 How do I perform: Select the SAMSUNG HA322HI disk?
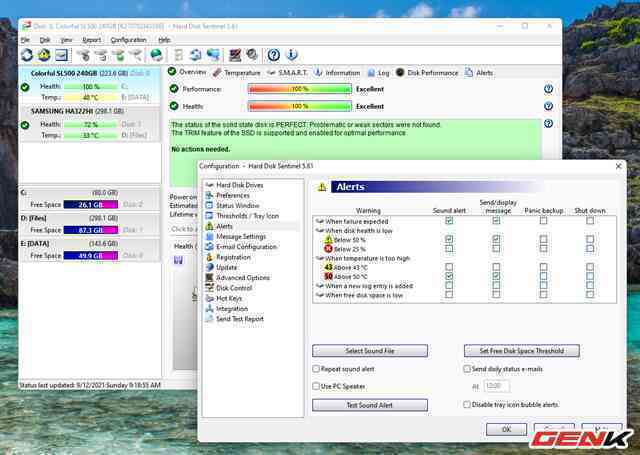pos(90,123)
